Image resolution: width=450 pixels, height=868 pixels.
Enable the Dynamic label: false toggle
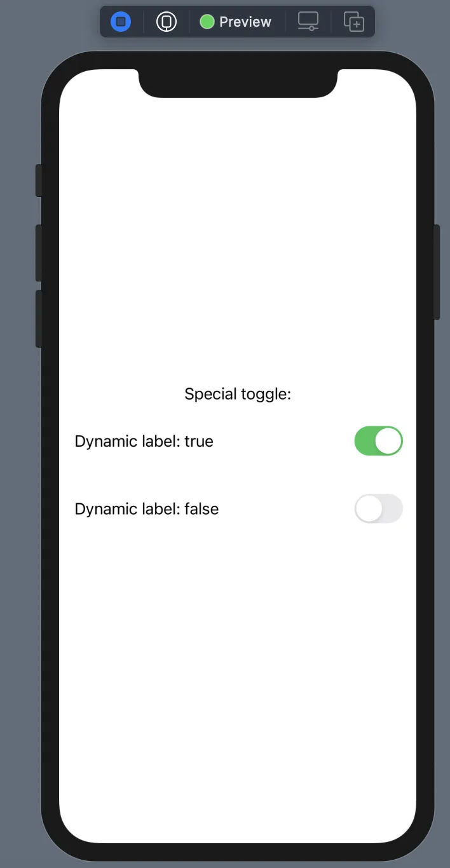pos(379,508)
